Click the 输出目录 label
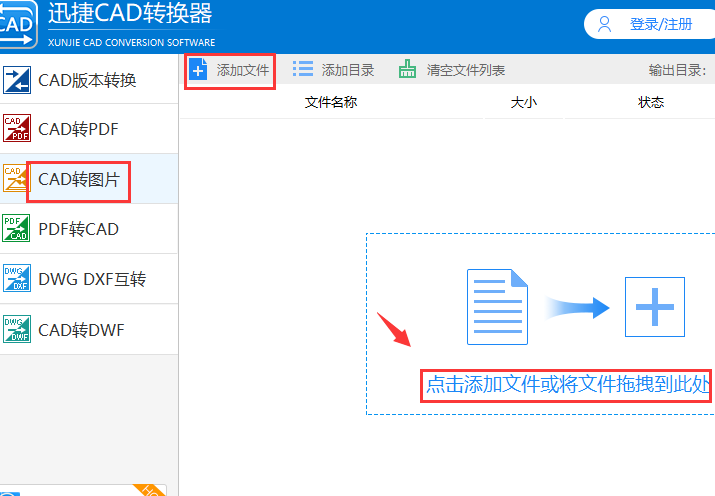The width and height of the screenshot is (715, 496). 677,70
